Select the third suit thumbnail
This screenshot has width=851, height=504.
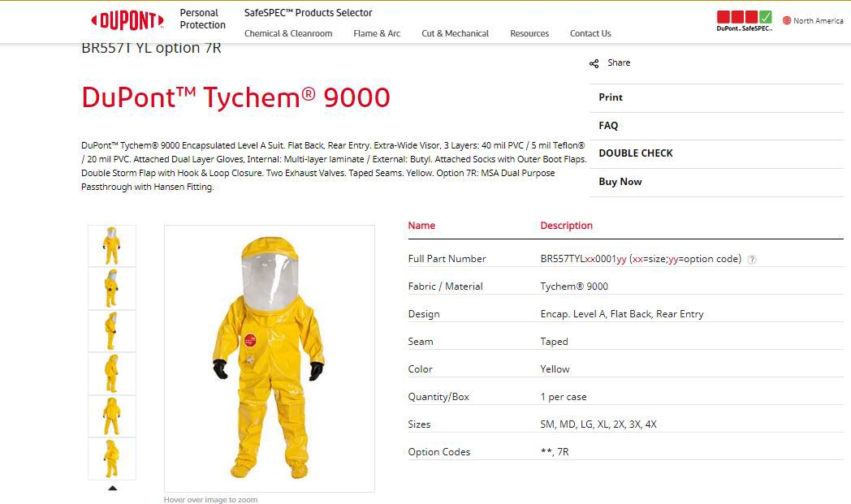coord(112,331)
